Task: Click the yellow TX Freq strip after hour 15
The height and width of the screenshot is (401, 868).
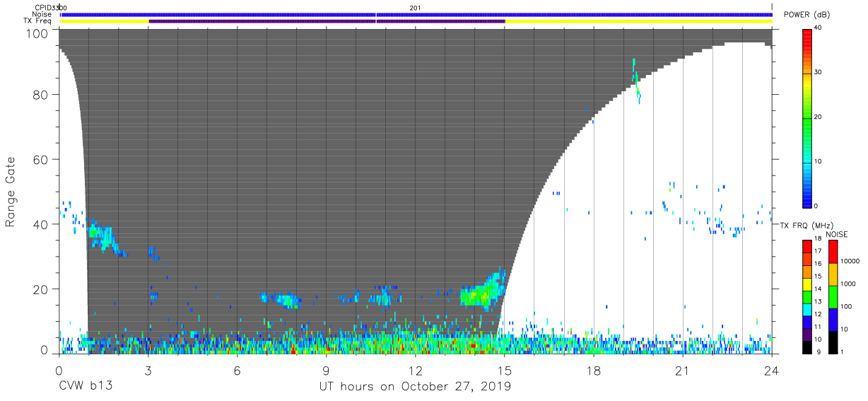Action: (x=638, y=21)
